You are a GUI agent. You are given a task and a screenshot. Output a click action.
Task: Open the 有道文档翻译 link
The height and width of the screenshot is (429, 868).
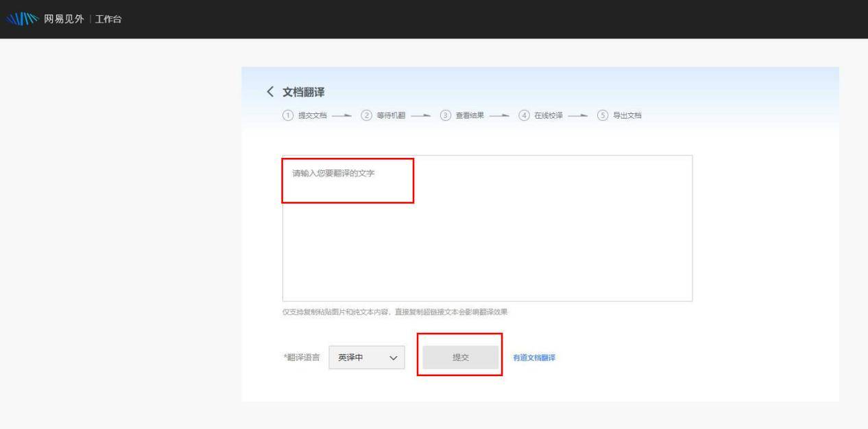534,358
